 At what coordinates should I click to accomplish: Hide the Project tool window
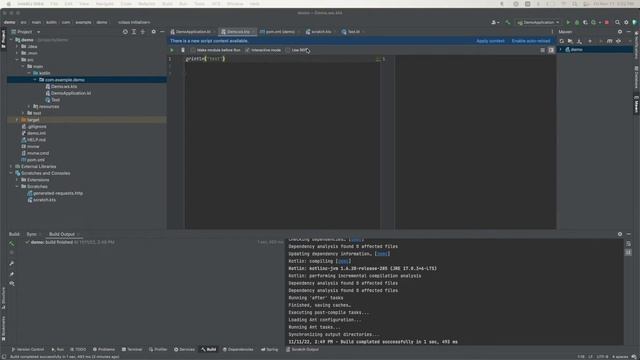pyautogui.click(x=162, y=32)
